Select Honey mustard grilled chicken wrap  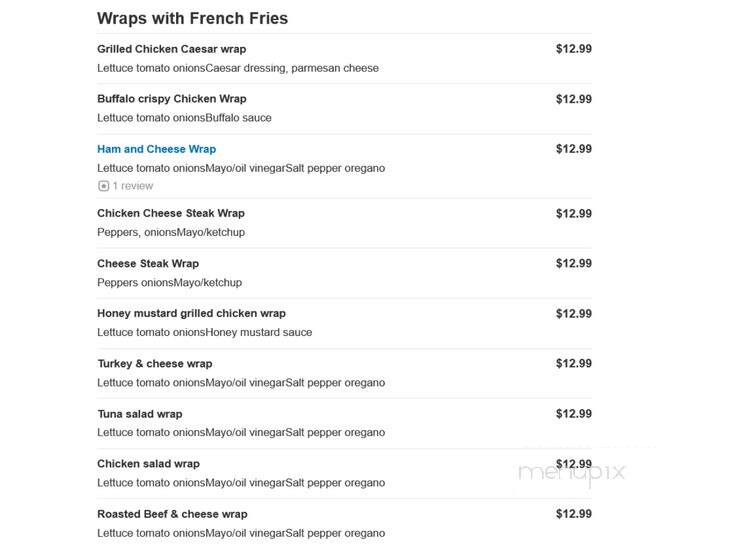pyautogui.click(x=191, y=313)
